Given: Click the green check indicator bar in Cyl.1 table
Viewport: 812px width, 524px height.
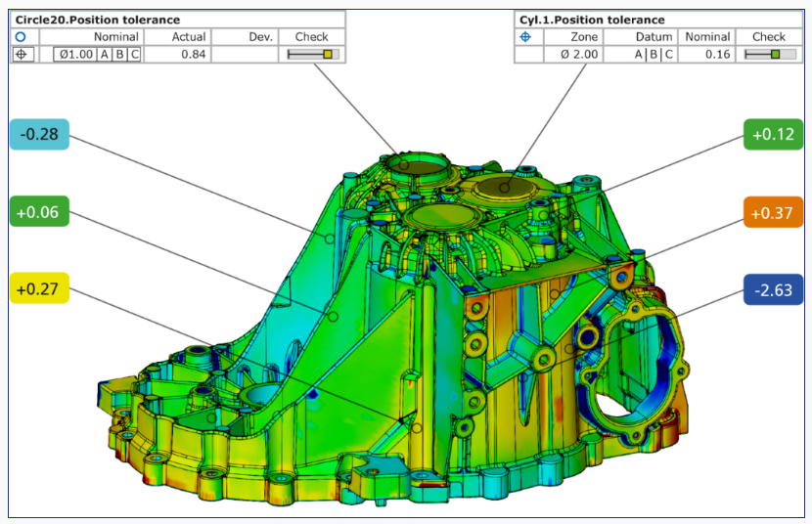Looking at the screenshot, I should (770, 54).
